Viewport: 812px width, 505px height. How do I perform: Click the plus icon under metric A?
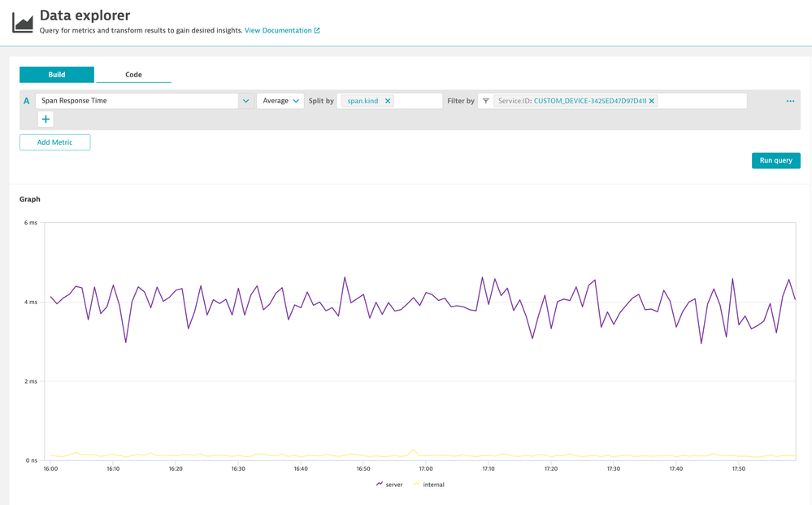click(46, 120)
